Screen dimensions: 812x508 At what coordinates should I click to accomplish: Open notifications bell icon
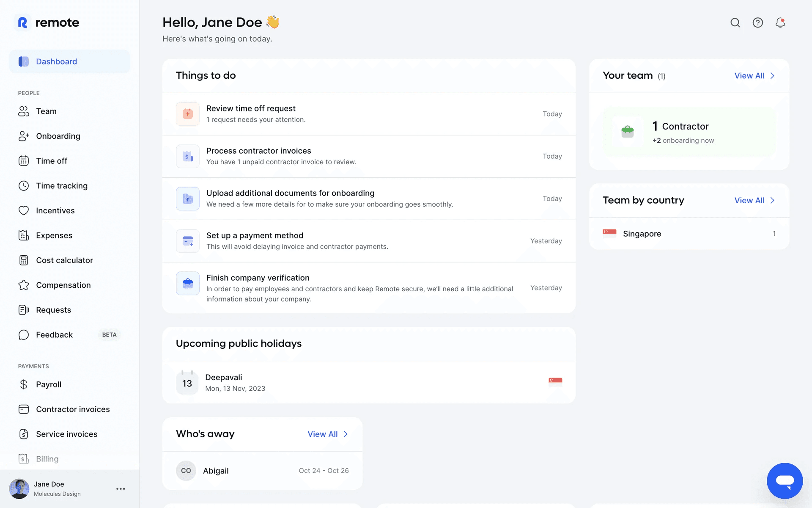780,23
